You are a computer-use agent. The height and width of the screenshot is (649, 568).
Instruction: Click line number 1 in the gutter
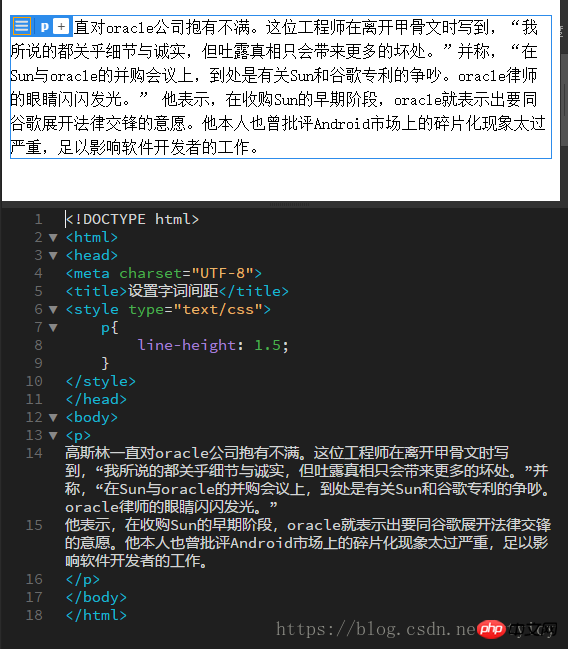(39, 219)
